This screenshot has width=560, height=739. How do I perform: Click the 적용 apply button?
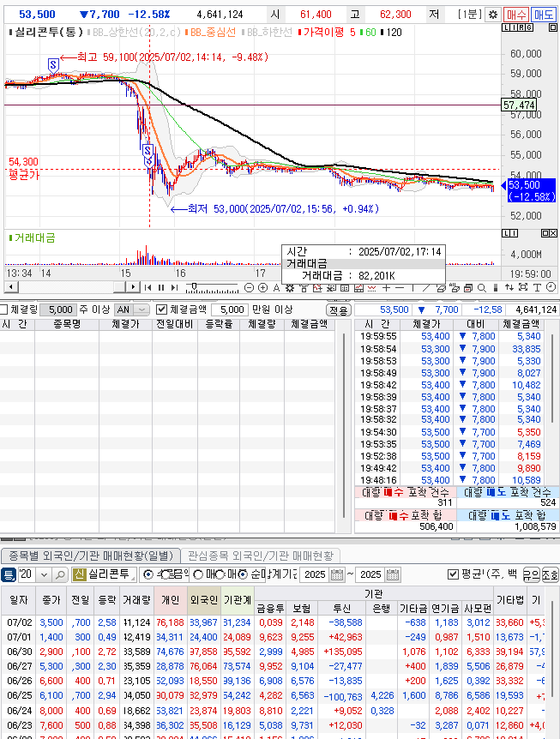339,310
